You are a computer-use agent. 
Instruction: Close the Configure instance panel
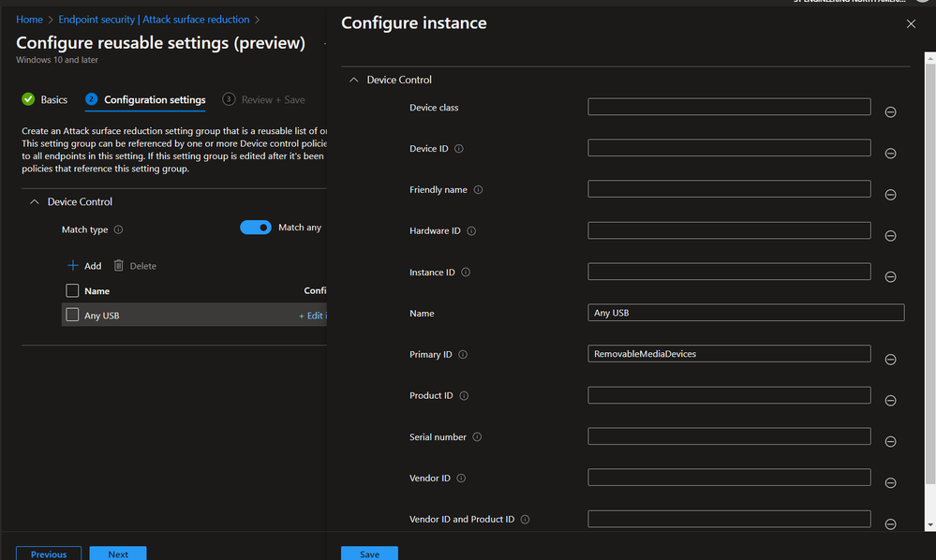[911, 23]
